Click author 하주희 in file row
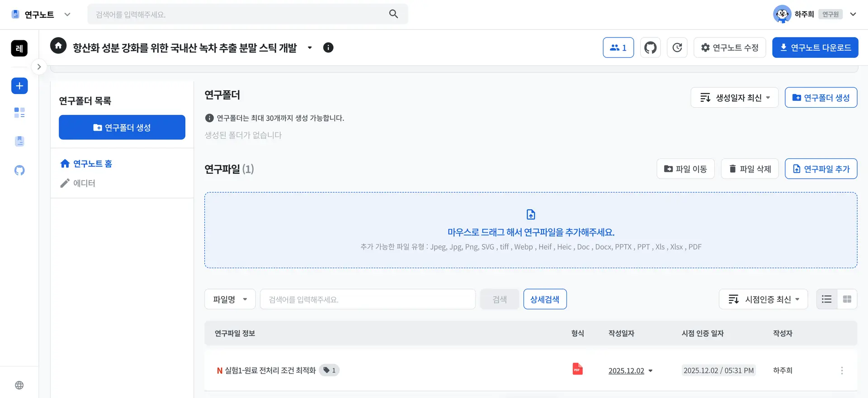 click(783, 370)
